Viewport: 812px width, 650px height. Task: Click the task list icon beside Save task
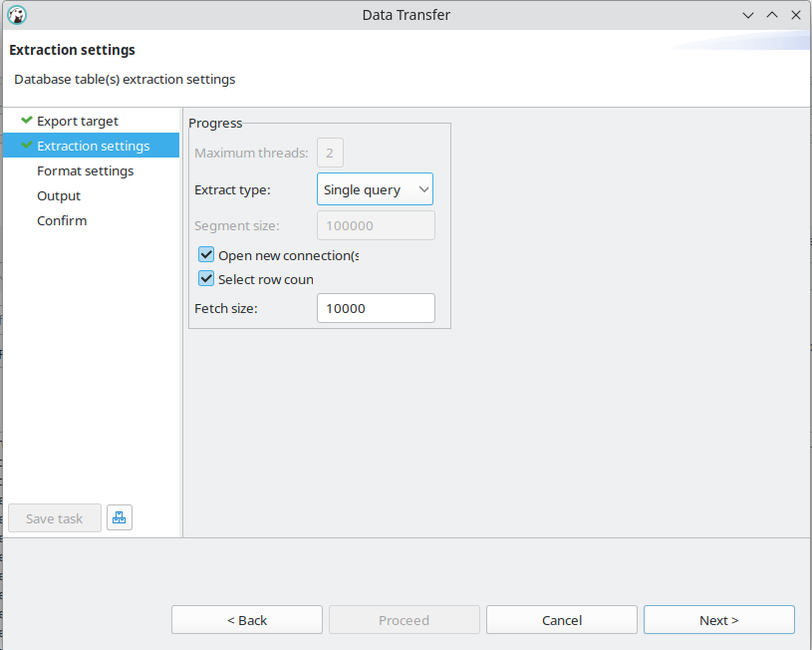119,516
